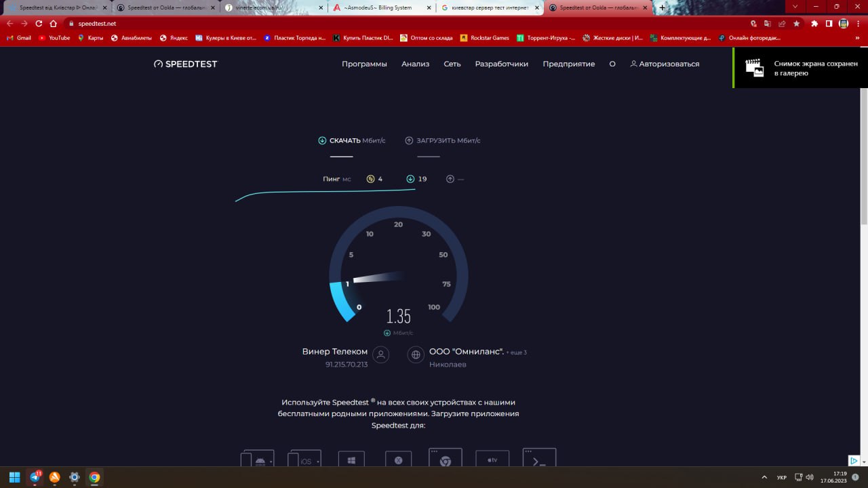This screenshot has height=488, width=868.
Task: Select the СКАЧАТЬ Мбит/с result tab
Action: pos(352,140)
